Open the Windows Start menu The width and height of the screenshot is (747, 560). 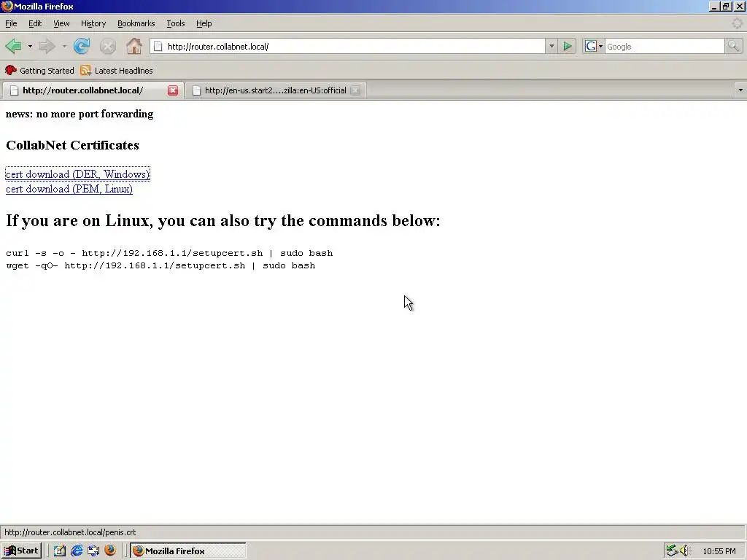(21, 551)
